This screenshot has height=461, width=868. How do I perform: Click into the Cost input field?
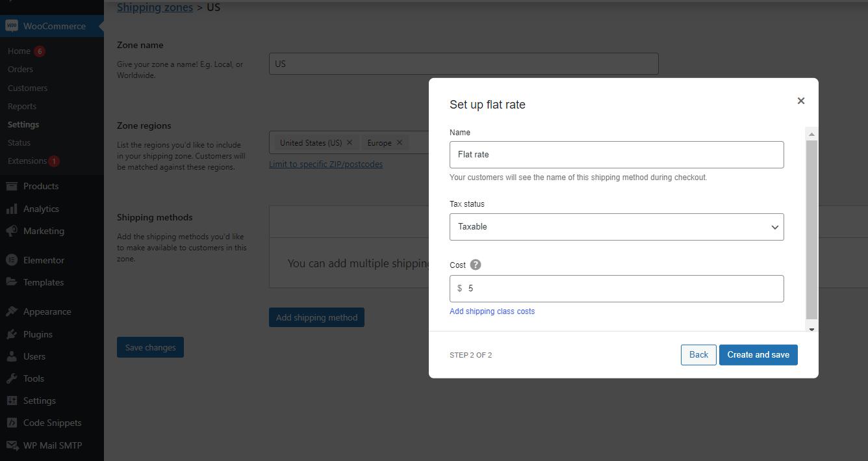pyautogui.click(x=622, y=289)
